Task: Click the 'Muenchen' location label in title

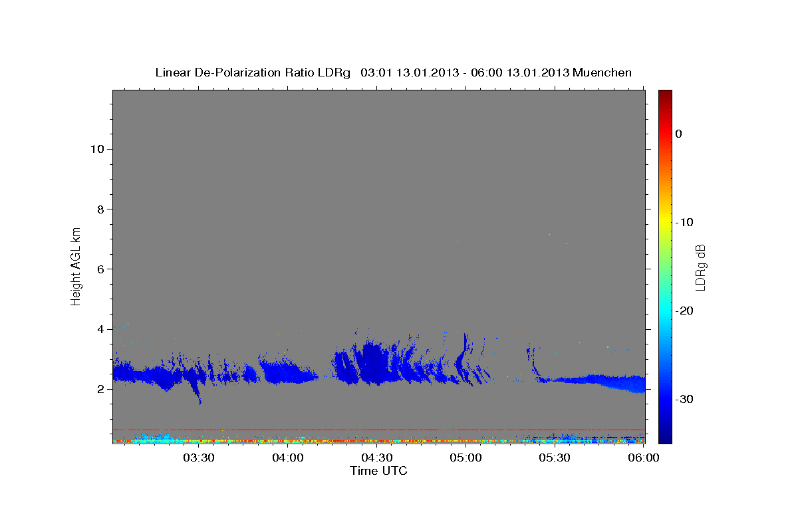Action: click(603, 72)
